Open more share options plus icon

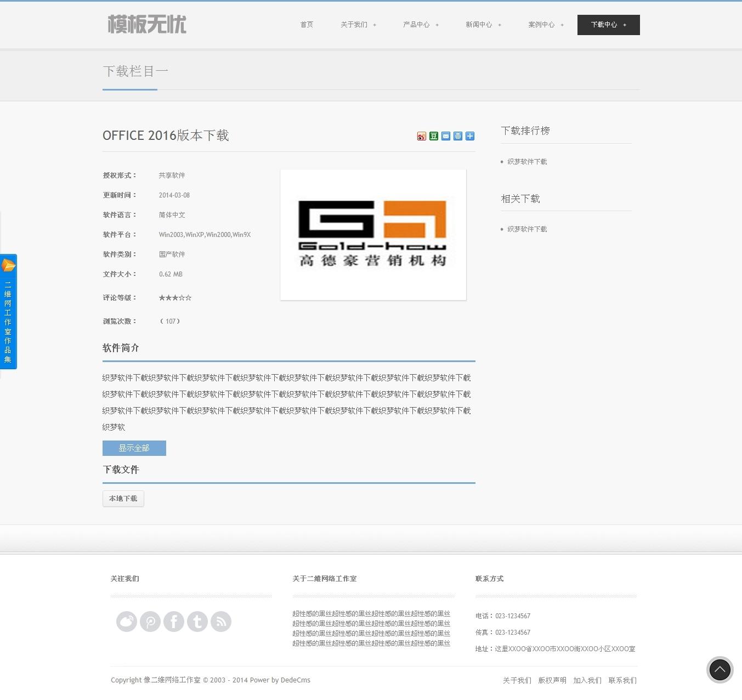(x=469, y=136)
